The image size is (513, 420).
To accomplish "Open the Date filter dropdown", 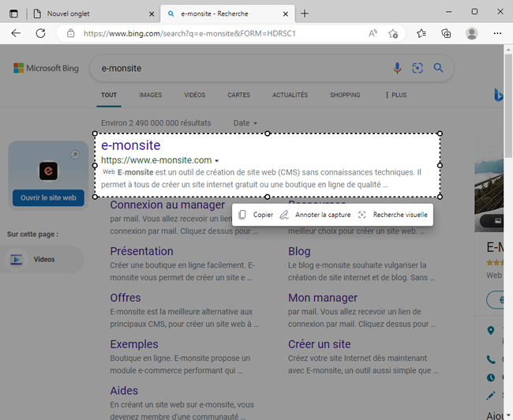I will [x=245, y=123].
